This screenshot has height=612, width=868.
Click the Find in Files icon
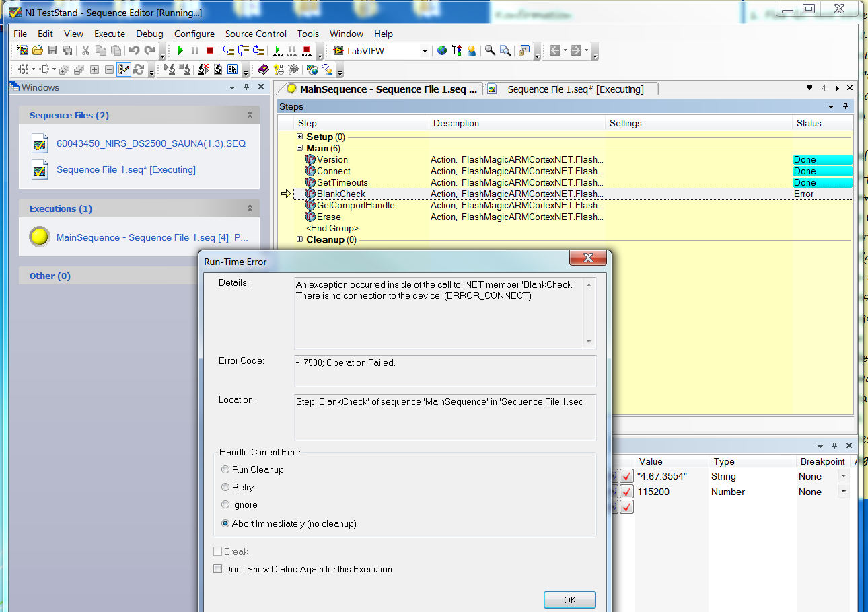click(x=505, y=50)
